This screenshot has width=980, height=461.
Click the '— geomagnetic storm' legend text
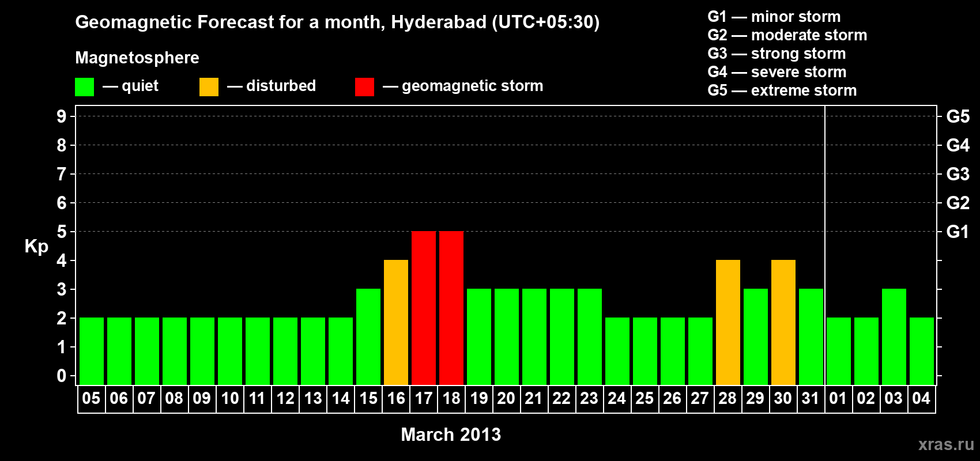[x=463, y=86]
